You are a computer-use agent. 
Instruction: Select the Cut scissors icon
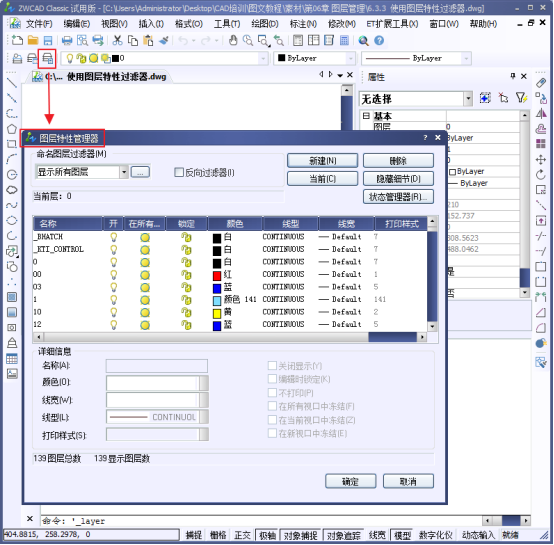pyautogui.click(x=117, y=41)
